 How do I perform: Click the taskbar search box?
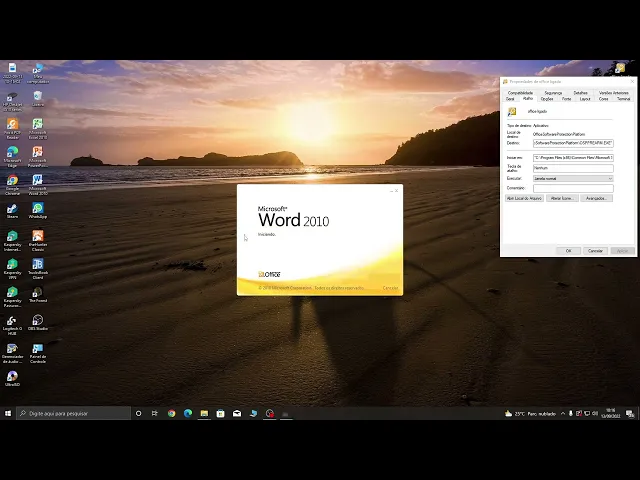(73, 413)
